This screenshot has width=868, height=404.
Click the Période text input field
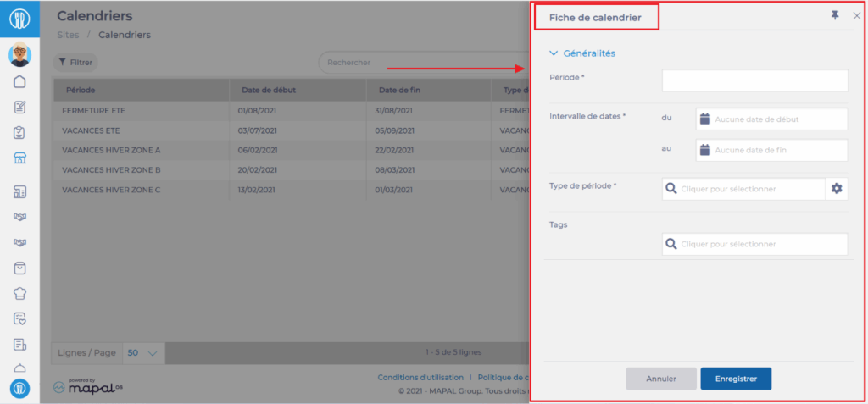pyautogui.click(x=754, y=80)
